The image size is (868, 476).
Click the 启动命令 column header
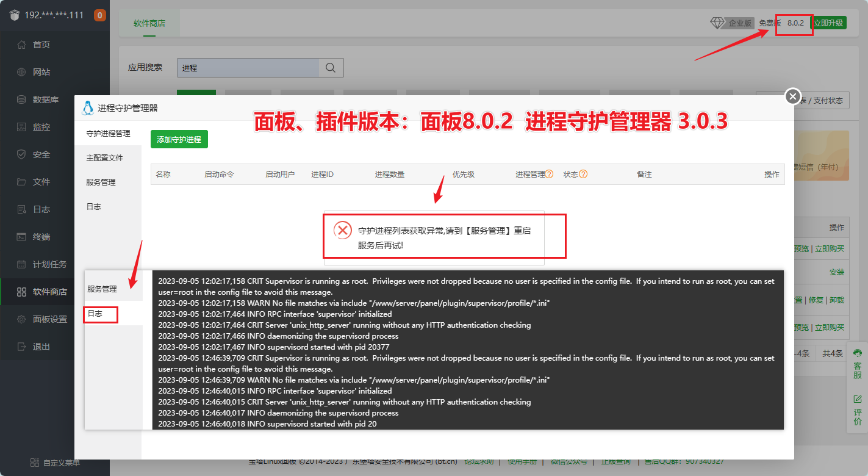click(x=219, y=174)
